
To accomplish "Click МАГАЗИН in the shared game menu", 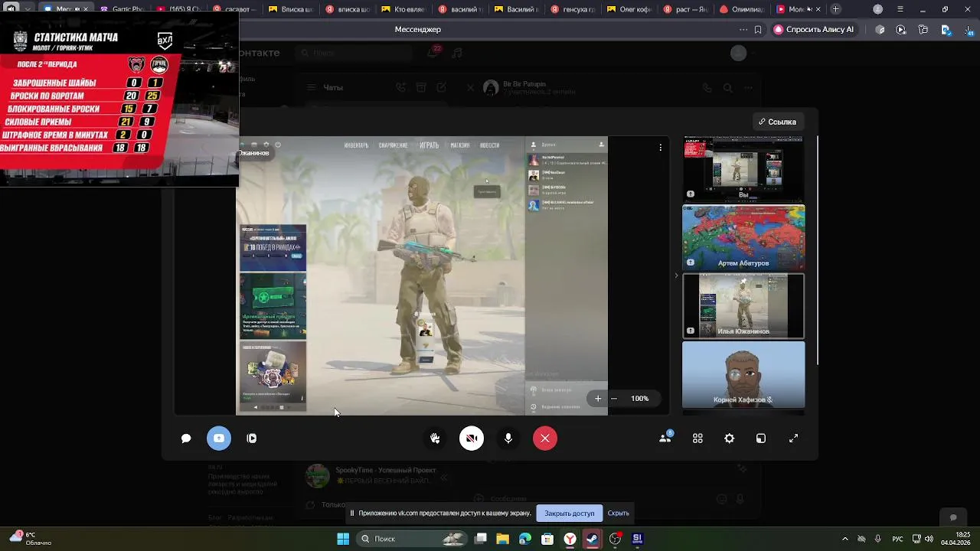I will (460, 145).
